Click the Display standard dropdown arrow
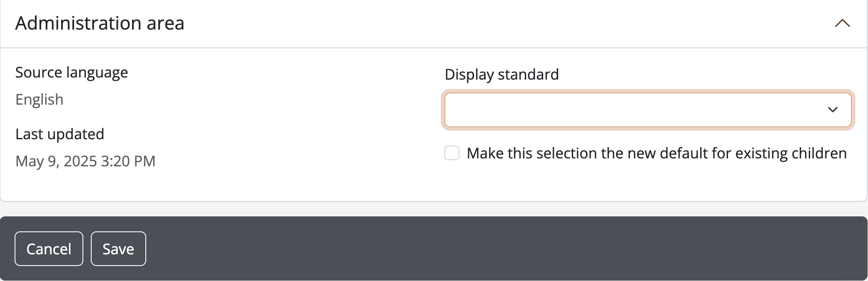868x281 pixels. 833,110
